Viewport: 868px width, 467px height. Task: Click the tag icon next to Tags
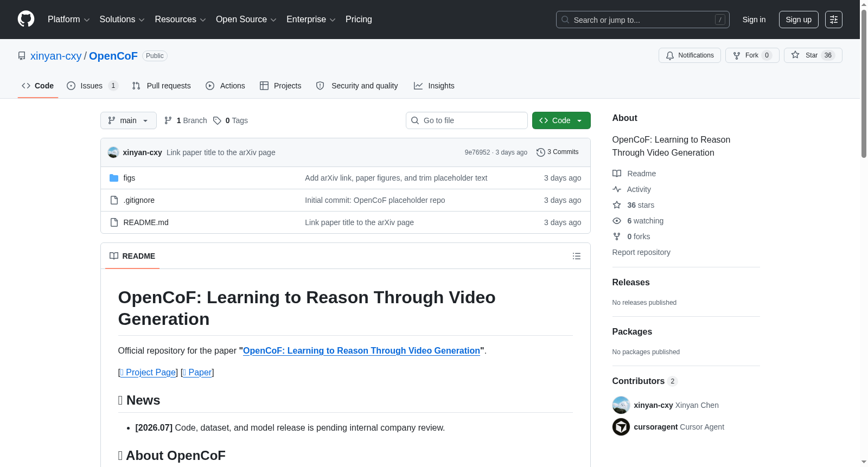coord(217,120)
